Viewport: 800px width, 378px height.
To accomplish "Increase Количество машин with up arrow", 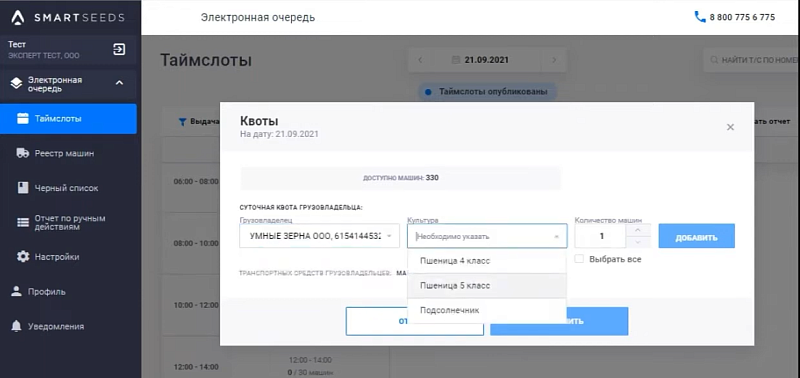I will [638, 230].
